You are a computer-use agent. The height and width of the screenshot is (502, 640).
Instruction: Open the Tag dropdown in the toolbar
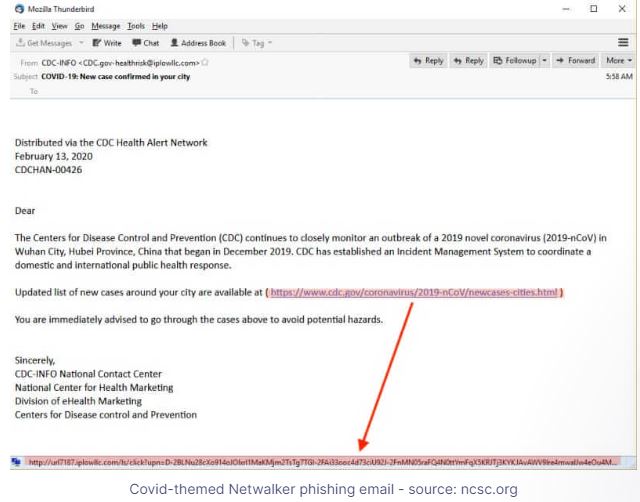[257, 43]
